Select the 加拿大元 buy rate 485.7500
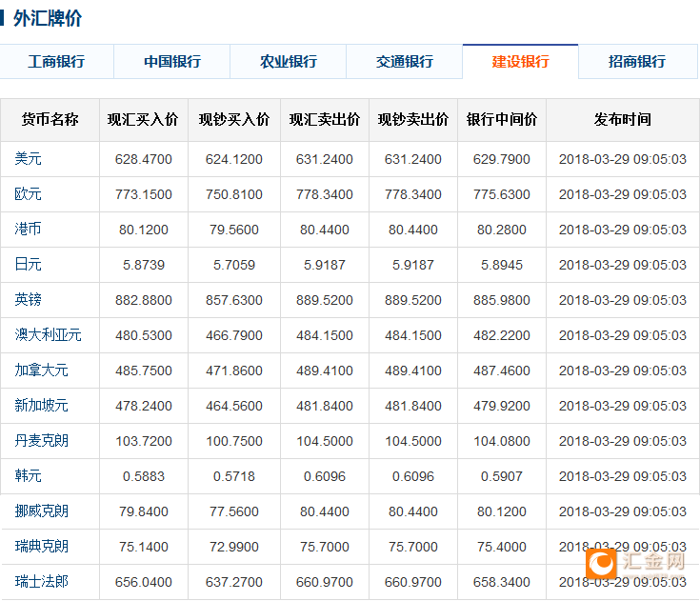Image resolution: width=700 pixels, height=601 pixels. coord(144,371)
